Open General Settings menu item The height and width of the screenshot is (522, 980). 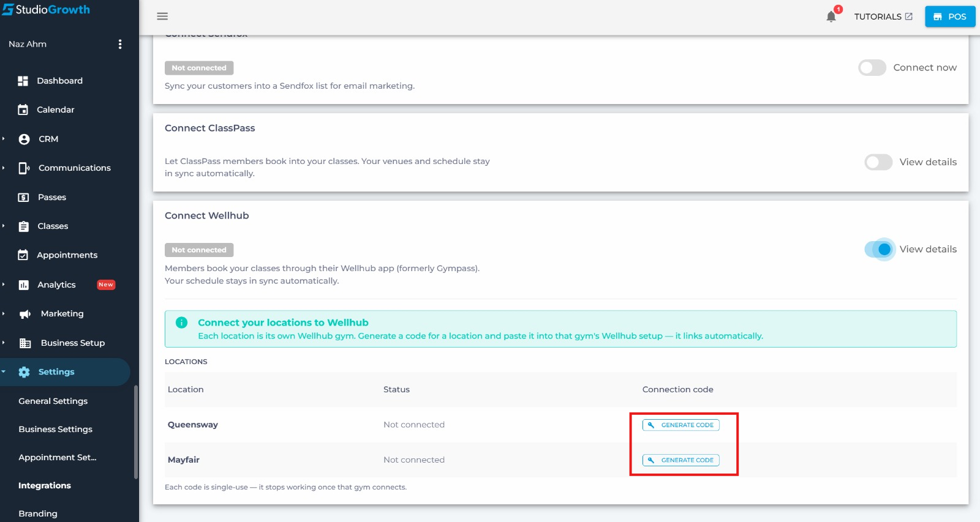click(x=53, y=401)
